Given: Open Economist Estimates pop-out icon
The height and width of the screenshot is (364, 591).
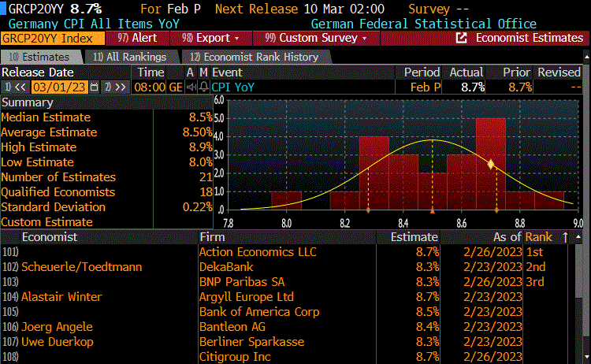Looking at the screenshot, I should pyautogui.click(x=461, y=38).
